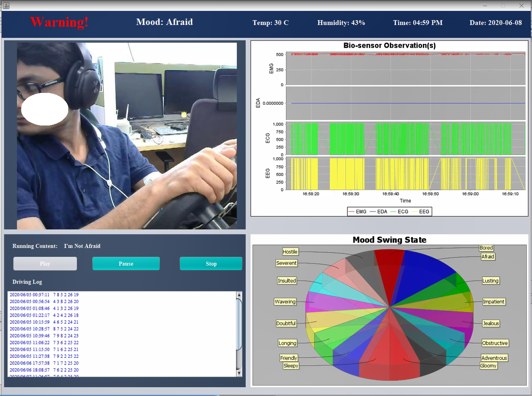Click the Bored pie label

(486, 248)
